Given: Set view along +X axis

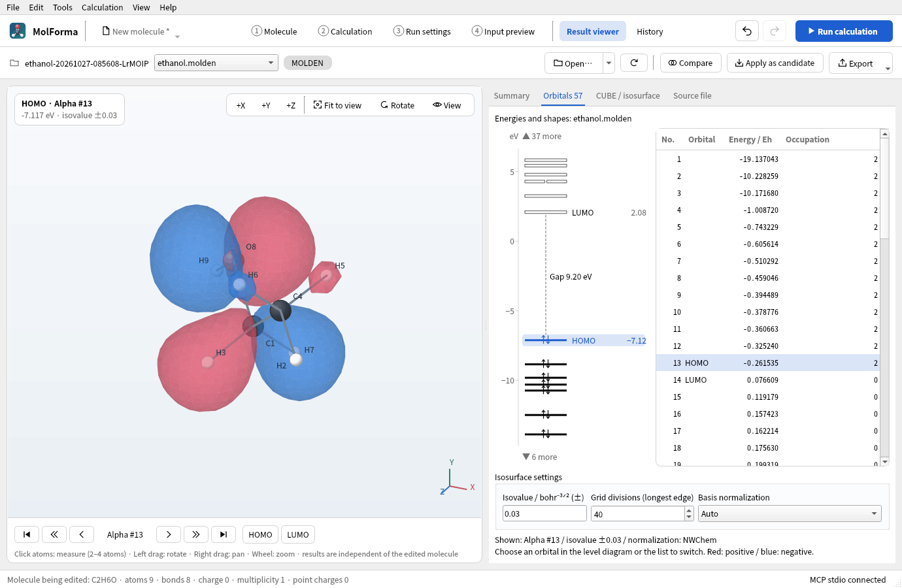Looking at the screenshot, I should click(241, 105).
